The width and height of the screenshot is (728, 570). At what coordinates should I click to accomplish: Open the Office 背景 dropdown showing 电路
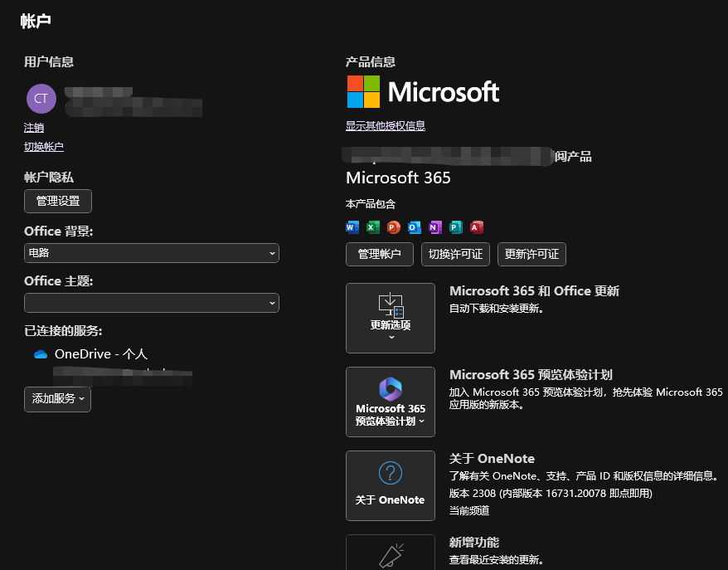(x=152, y=253)
